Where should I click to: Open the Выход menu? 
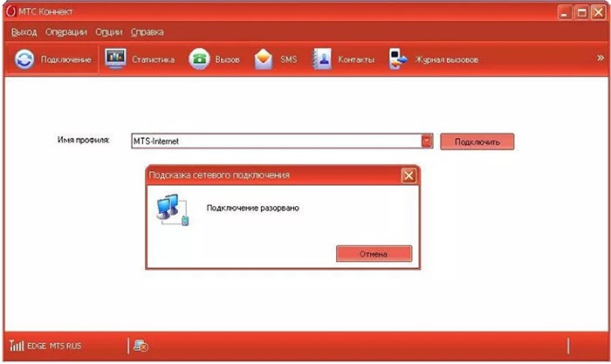[x=24, y=32]
